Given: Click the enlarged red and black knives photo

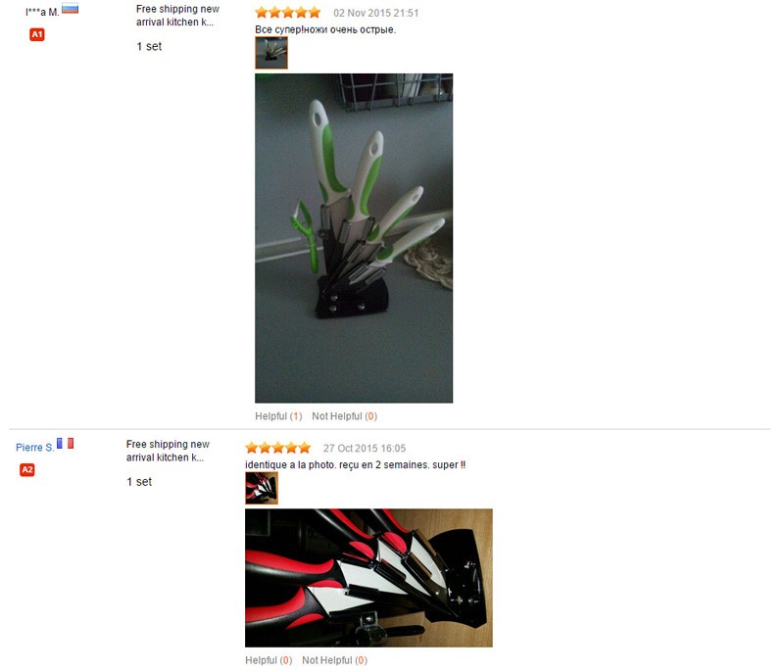Looking at the screenshot, I should [x=369, y=578].
